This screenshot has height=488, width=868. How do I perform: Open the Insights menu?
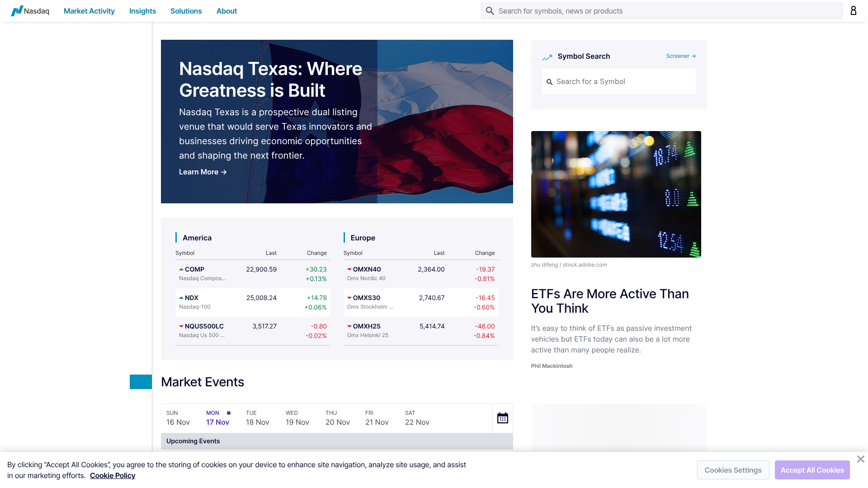pyautogui.click(x=142, y=11)
